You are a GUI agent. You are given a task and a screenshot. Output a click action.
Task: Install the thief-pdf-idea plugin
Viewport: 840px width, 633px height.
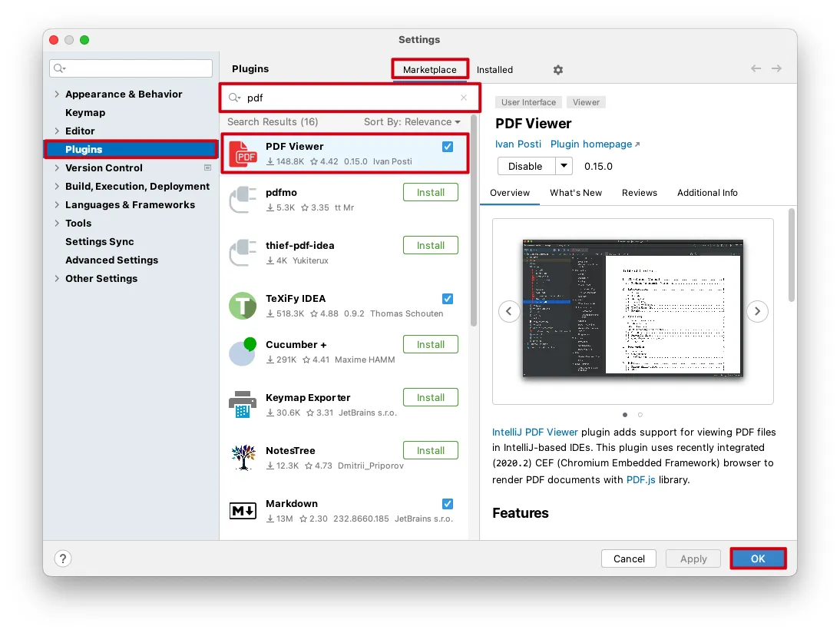pyautogui.click(x=431, y=246)
